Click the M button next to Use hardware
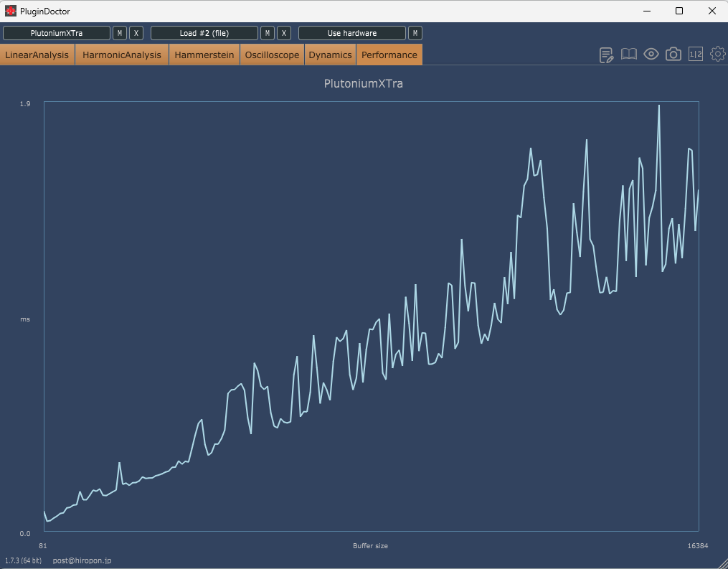This screenshot has width=728, height=569. (x=415, y=33)
